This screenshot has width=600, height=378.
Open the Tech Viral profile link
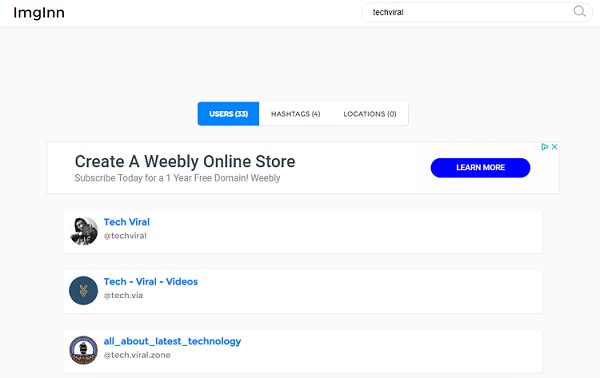127,222
